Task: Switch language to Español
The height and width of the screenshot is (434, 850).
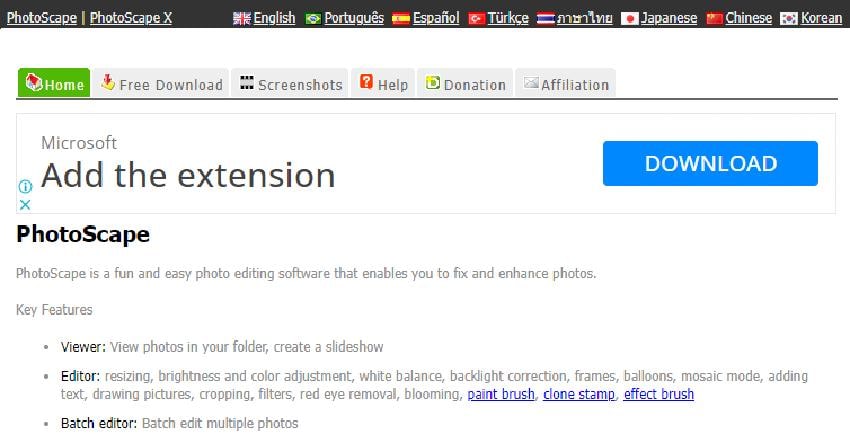Action: tap(436, 18)
